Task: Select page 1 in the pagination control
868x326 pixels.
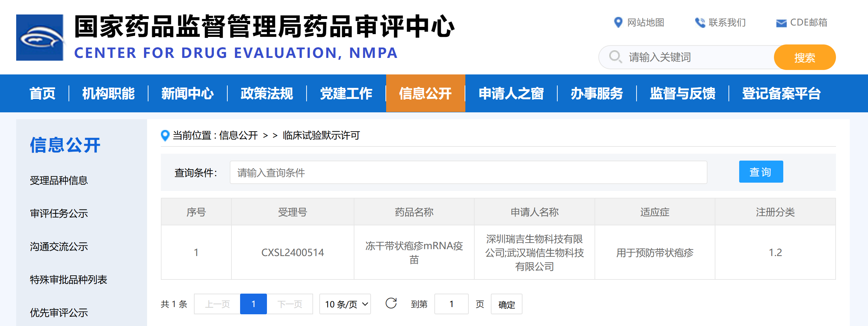Action: click(x=254, y=304)
